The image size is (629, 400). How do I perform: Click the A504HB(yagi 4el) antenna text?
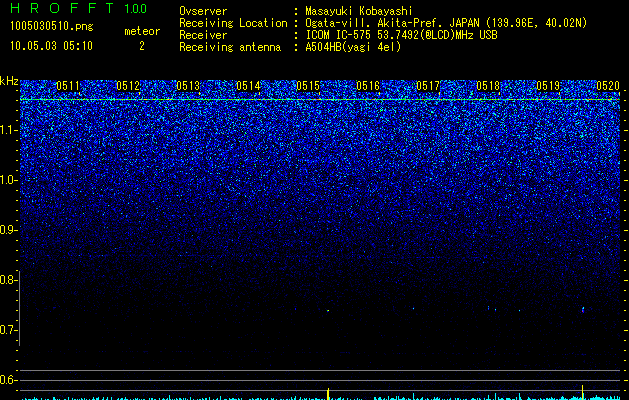click(353, 47)
